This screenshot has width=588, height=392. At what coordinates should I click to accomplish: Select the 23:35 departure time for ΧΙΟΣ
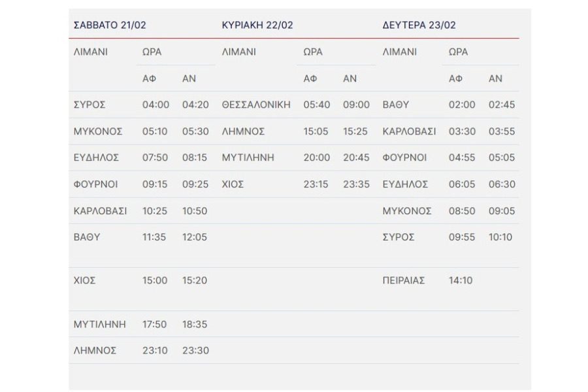356,184
